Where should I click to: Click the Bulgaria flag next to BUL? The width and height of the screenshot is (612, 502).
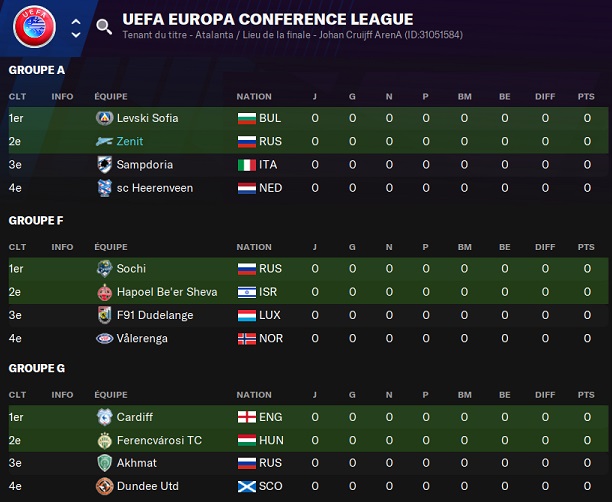click(246, 118)
